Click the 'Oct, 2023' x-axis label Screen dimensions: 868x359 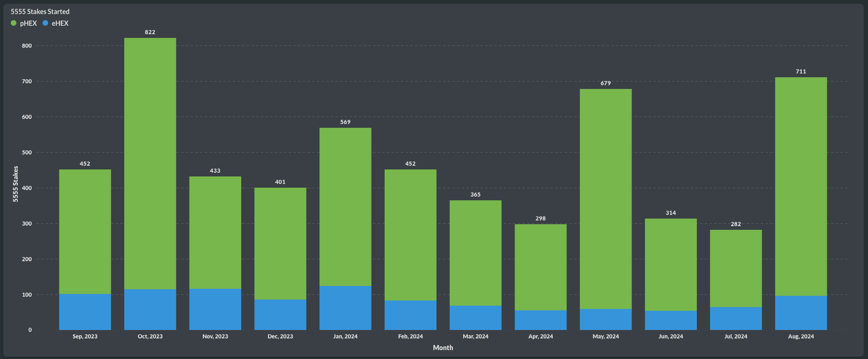tap(150, 337)
